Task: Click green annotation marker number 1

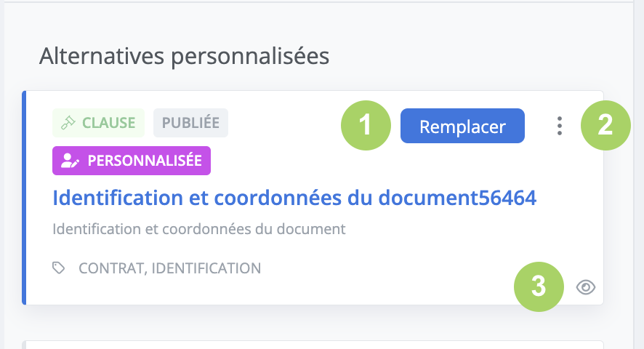Action: point(366,126)
